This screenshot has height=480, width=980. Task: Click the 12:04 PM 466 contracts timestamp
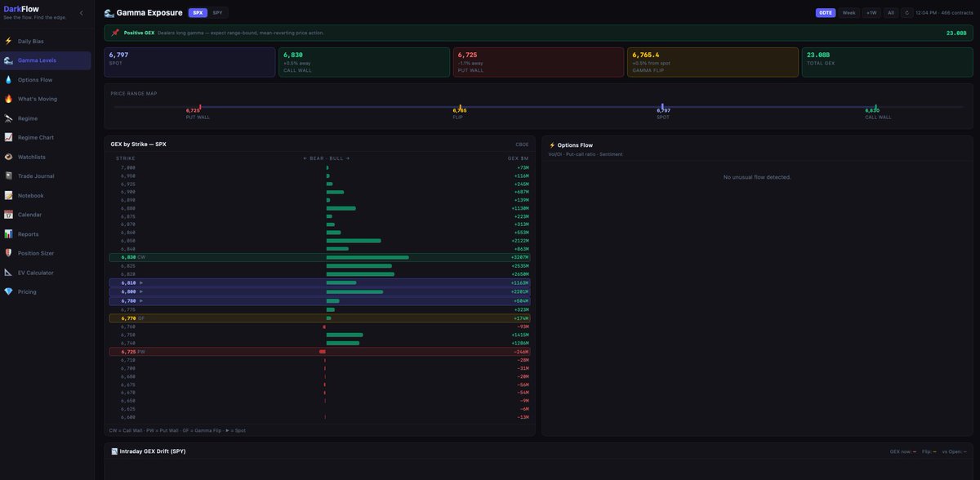click(944, 13)
